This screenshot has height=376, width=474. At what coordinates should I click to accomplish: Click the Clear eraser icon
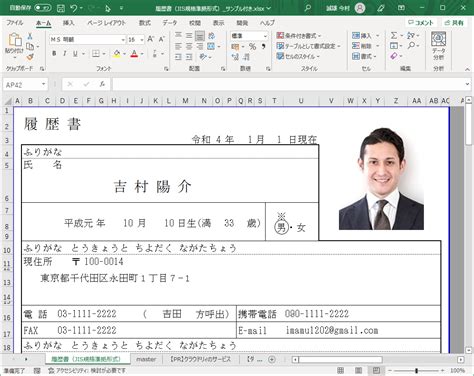[394, 56]
